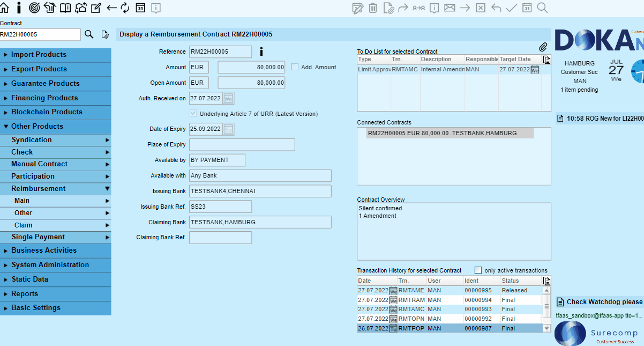Open Participation submenu
This screenshot has height=346, width=644.
56,176
